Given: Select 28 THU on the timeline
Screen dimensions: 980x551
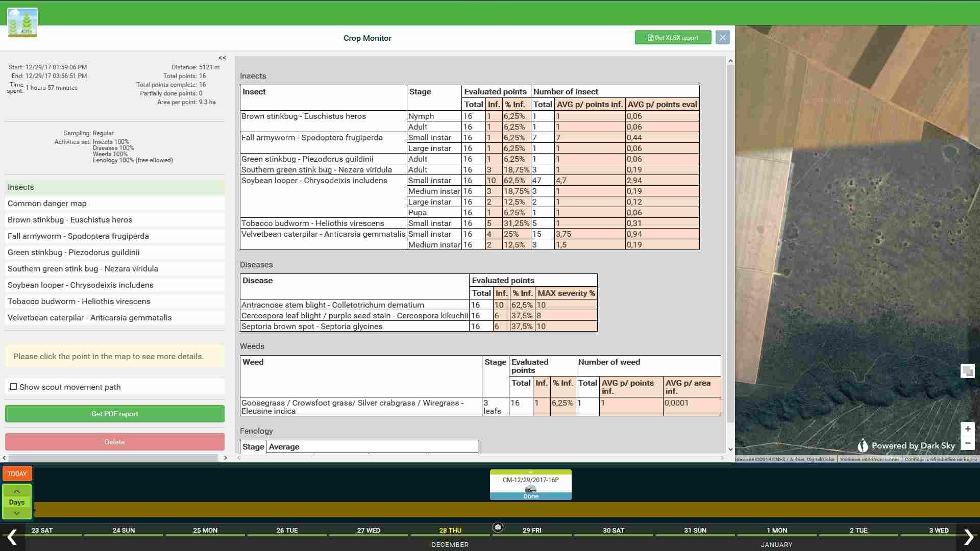Looking at the screenshot, I should tap(450, 530).
